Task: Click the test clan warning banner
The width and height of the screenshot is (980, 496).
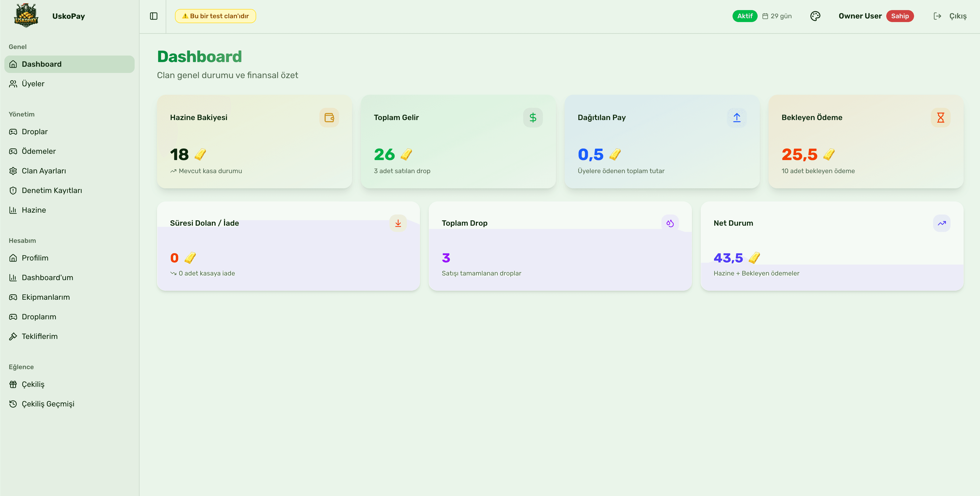Action: pos(215,16)
